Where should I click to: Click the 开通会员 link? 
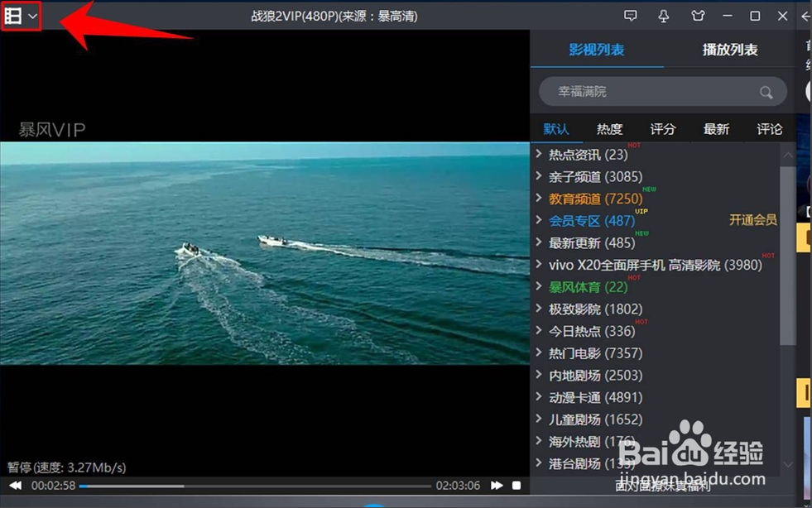(753, 220)
